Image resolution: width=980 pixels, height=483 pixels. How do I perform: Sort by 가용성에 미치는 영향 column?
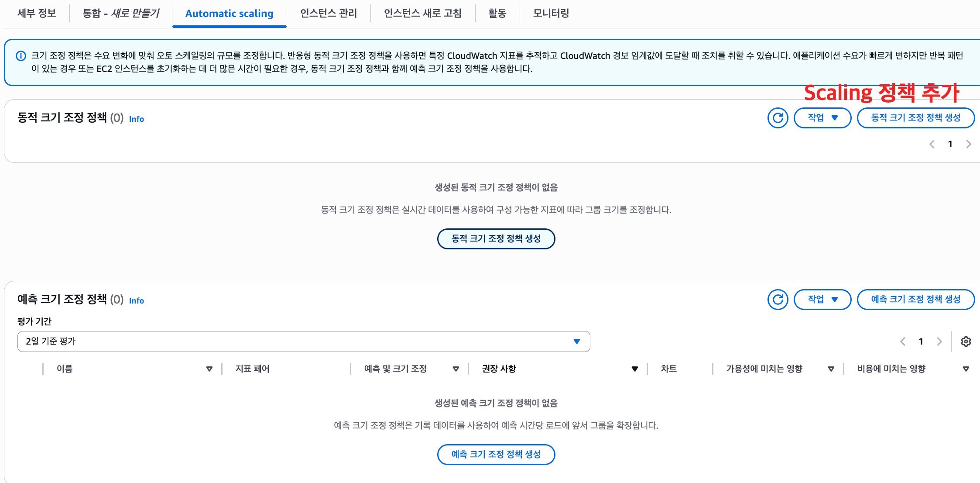click(831, 369)
